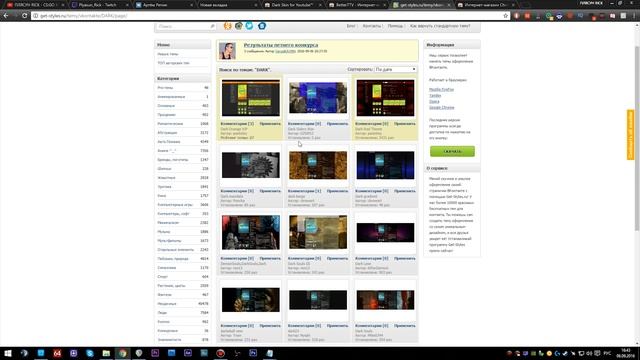Click the green 'Скачать' download button

click(x=452, y=151)
